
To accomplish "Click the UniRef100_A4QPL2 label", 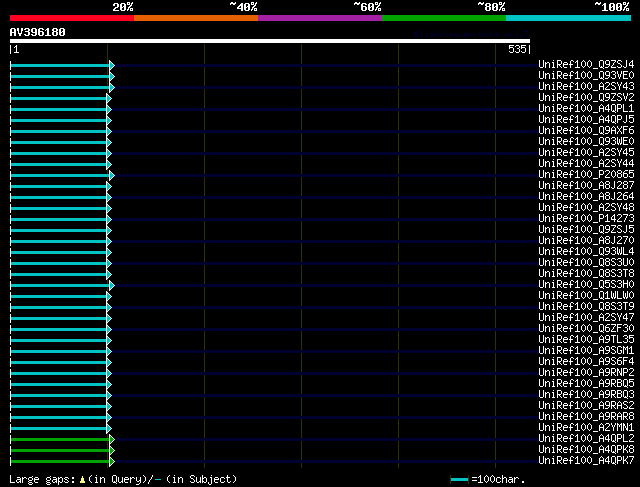I will (x=586, y=439).
